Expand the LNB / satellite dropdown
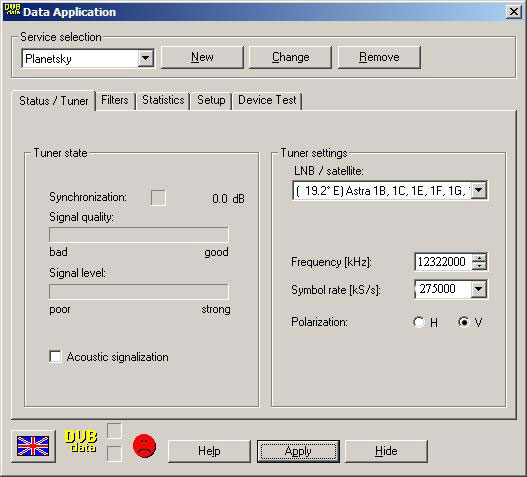This screenshot has height=477, width=527. click(x=479, y=191)
